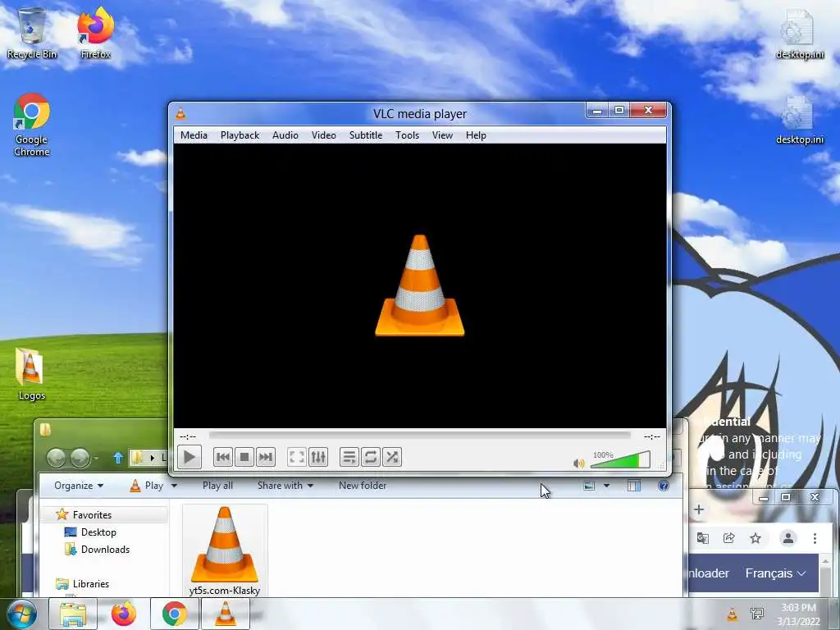Go back in Explorer navigation
840x630 pixels.
[56, 458]
